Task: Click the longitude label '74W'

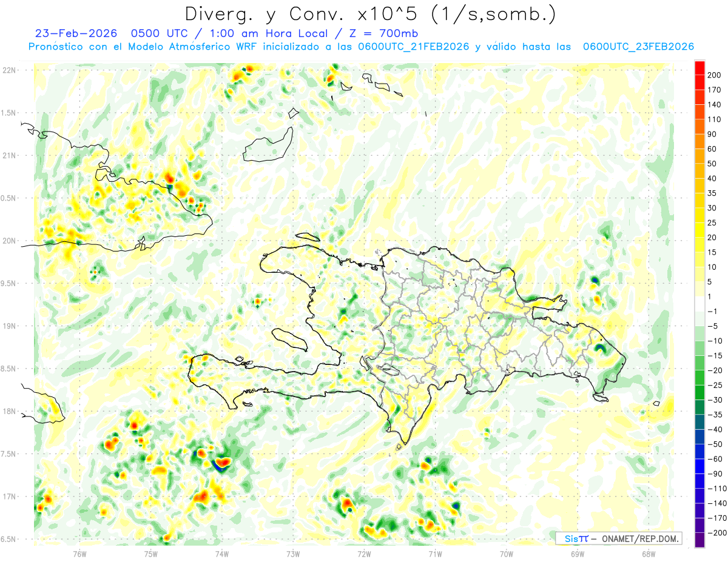Action: pyautogui.click(x=221, y=554)
